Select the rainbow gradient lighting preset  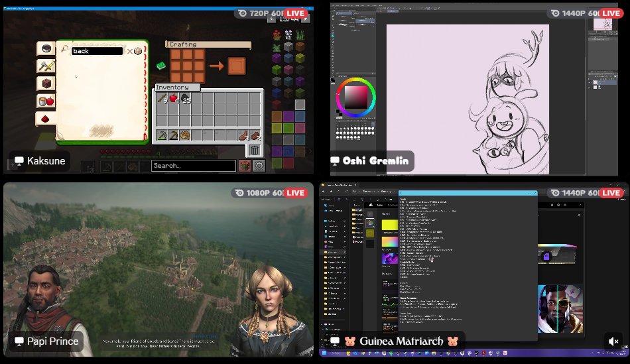point(389,241)
